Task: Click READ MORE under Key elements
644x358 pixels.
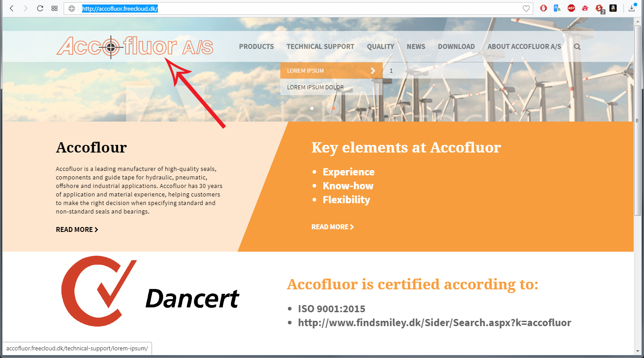Action: [x=333, y=227]
